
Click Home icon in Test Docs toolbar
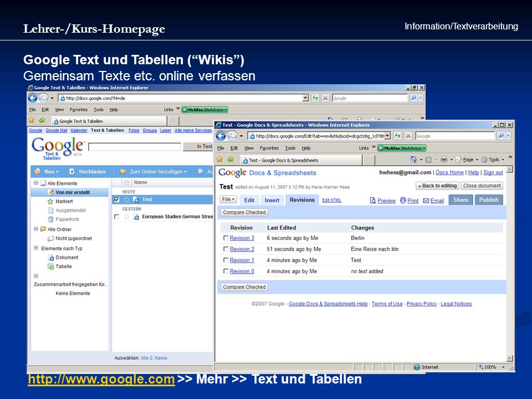point(413,160)
